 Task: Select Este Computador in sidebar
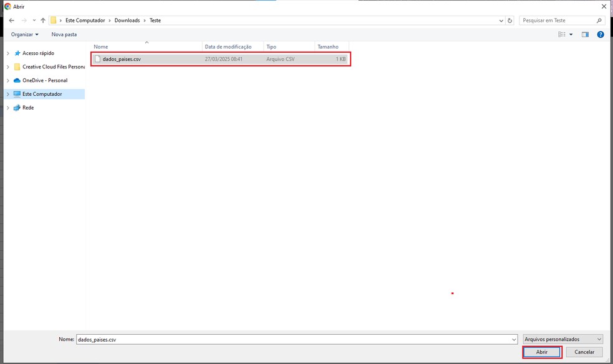click(42, 94)
